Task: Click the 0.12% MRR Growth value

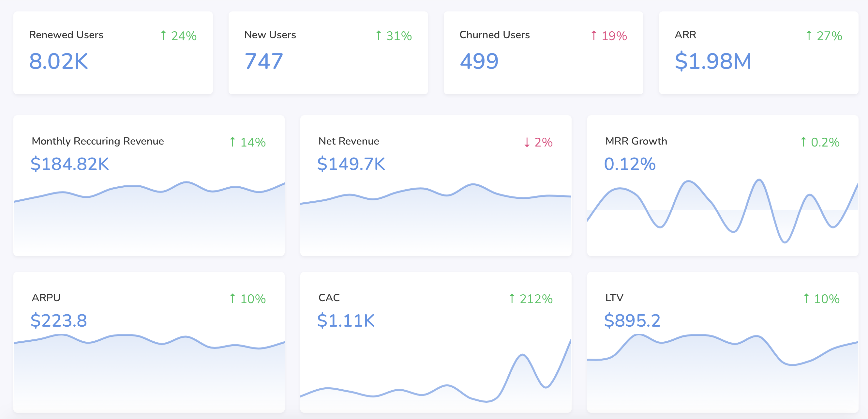Action: (629, 164)
